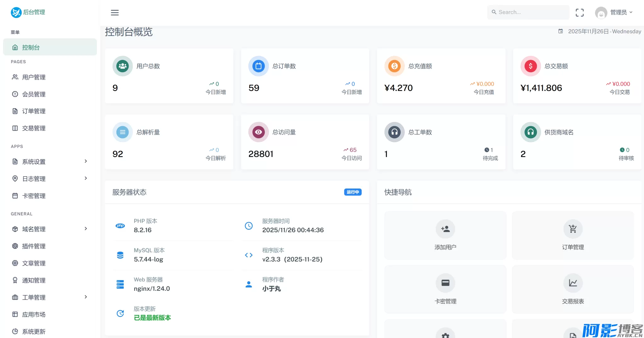Click the 用户总数 users icon
The height and width of the screenshot is (338, 644).
click(123, 66)
